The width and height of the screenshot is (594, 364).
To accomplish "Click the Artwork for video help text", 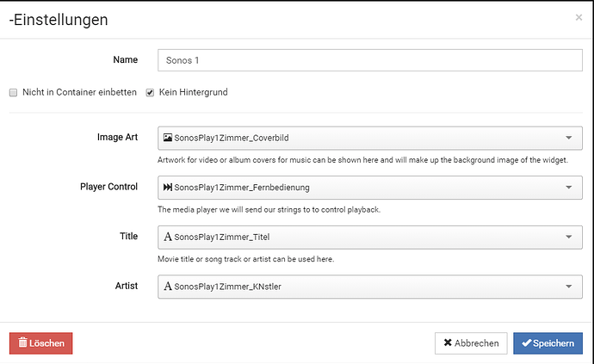I will pyautogui.click(x=362, y=160).
